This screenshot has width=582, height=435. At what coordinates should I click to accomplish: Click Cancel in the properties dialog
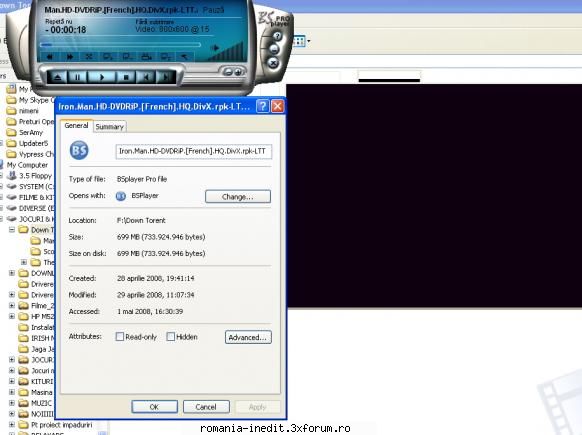click(x=206, y=407)
